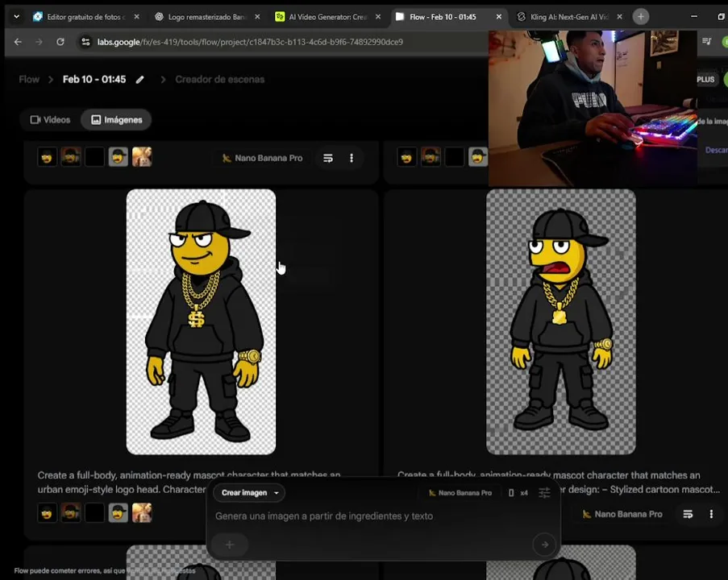Reuse prompt icon in the top-left card
The image size is (728, 580).
tap(328, 158)
